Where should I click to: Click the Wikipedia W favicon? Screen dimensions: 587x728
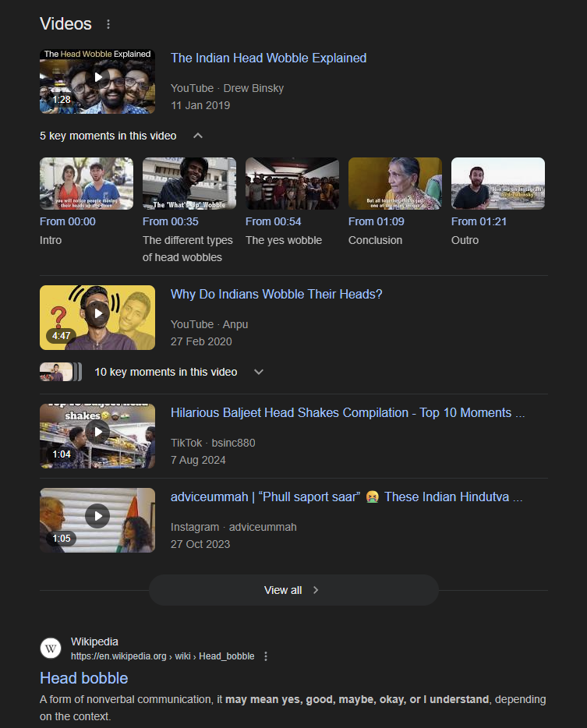pos(51,648)
